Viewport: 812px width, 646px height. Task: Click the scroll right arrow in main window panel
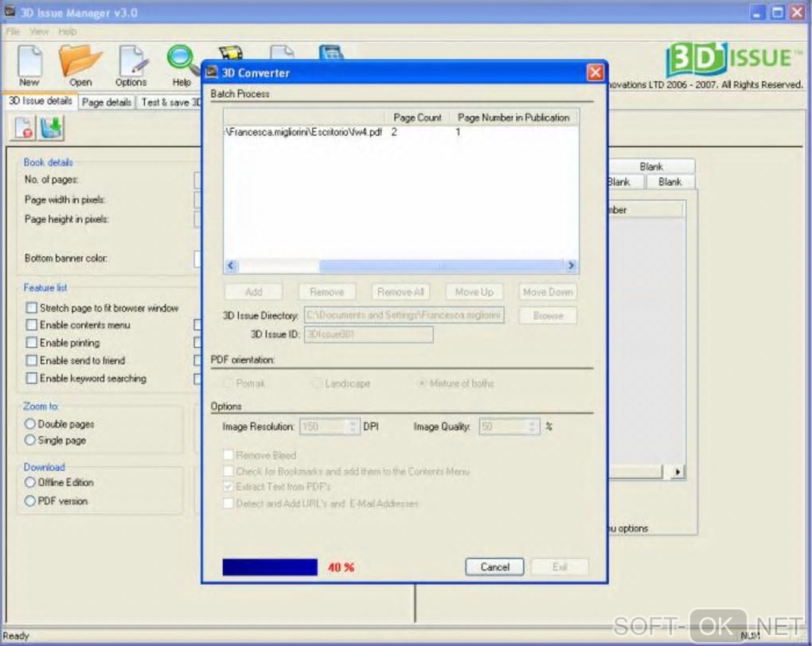(x=677, y=472)
